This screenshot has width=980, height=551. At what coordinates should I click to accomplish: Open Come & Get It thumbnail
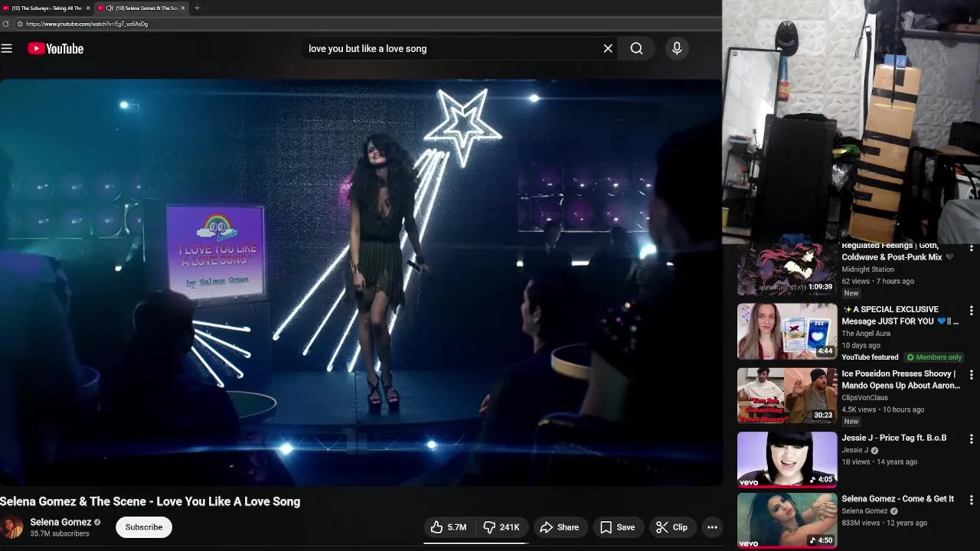point(787,521)
